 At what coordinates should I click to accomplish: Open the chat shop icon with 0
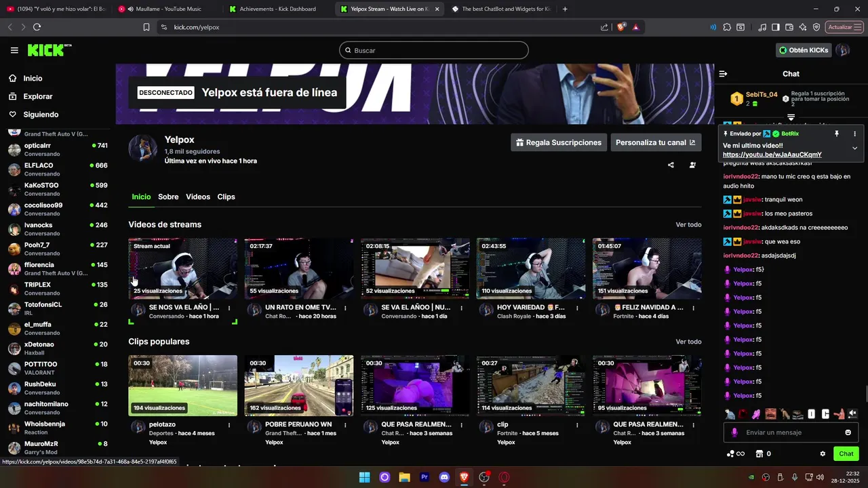764,454
